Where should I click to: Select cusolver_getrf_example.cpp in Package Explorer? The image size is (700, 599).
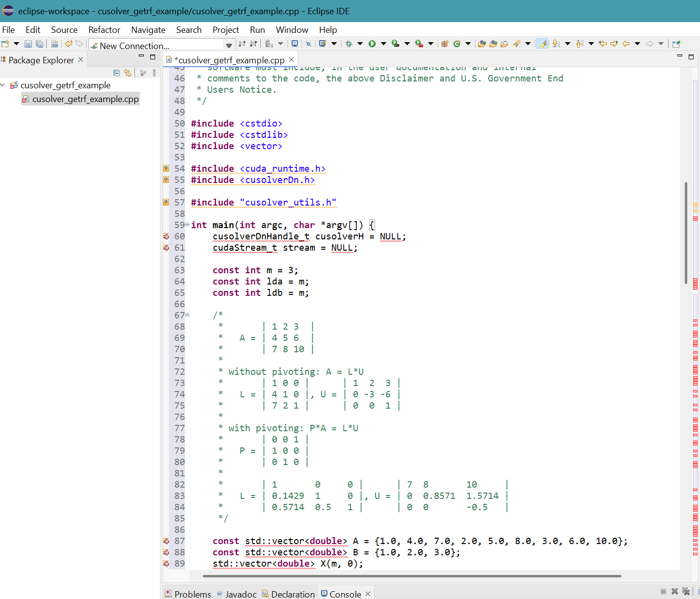click(x=85, y=99)
